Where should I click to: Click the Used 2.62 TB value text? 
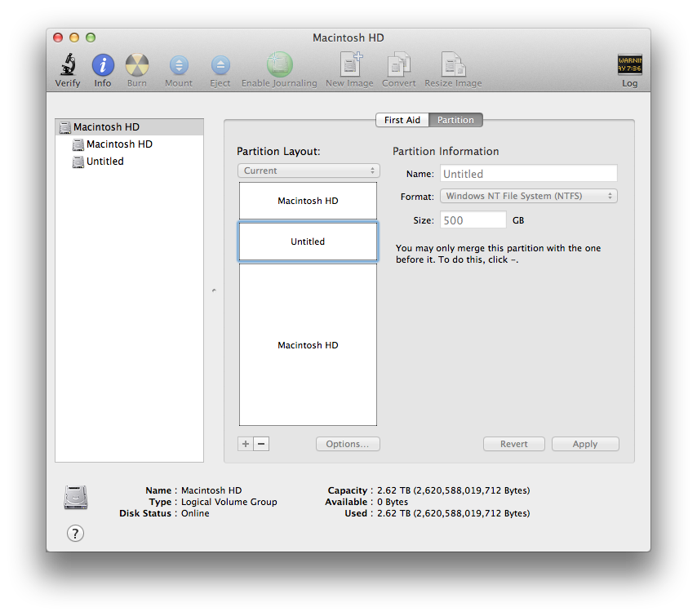pyautogui.click(x=454, y=513)
